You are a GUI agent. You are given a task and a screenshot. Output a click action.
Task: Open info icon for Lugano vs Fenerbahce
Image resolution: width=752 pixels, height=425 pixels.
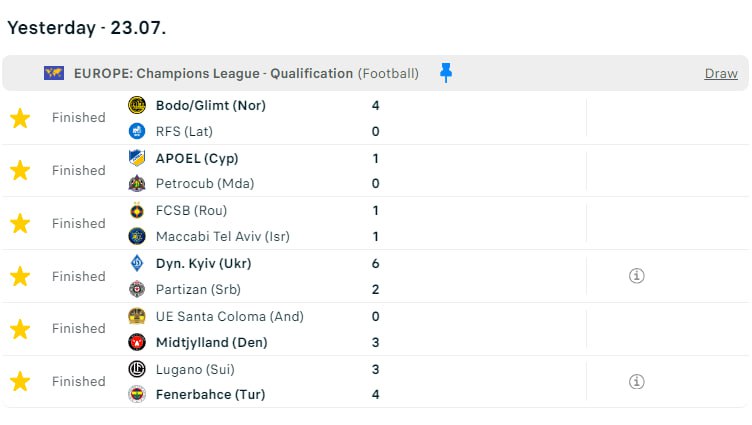[x=637, y=381]
